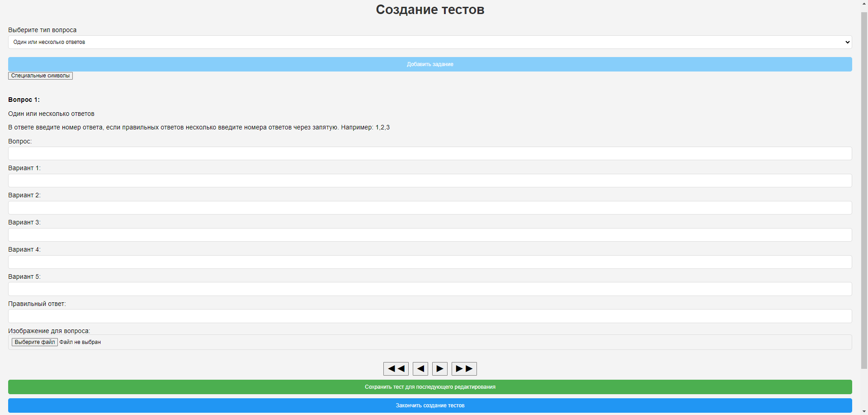Go to previous question arrow

pyautogui.click(x=420, y=369)
